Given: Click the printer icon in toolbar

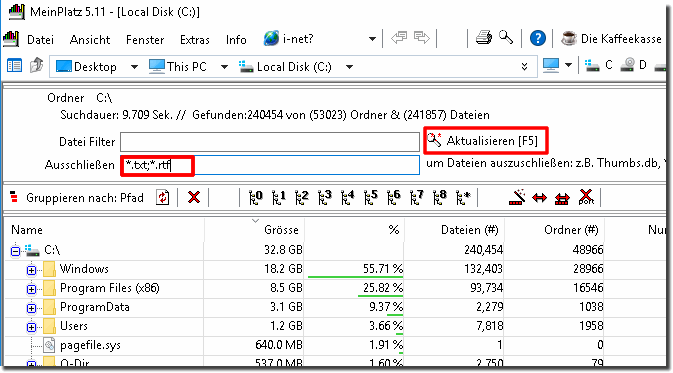Looking at the screenshot, I should tap(484, 39).
